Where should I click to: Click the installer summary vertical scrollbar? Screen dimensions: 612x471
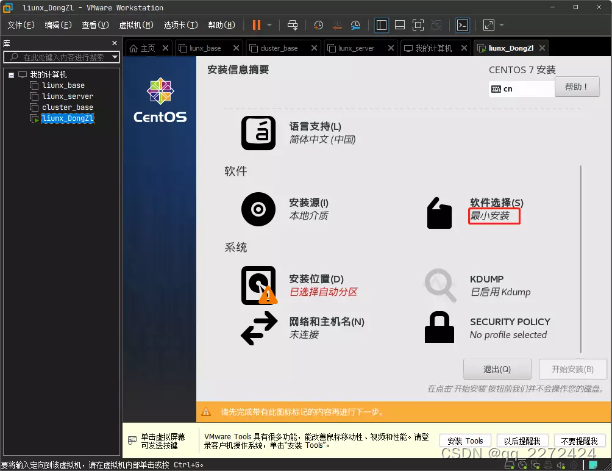tap(581, 259)
